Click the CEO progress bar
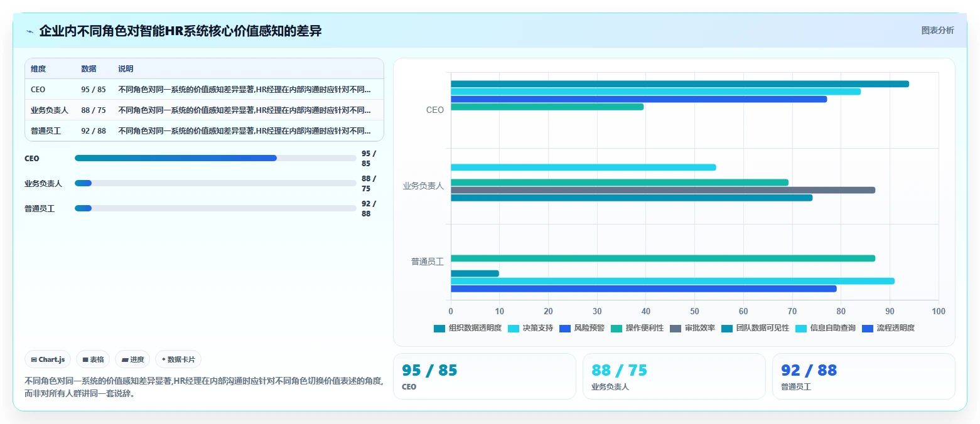Image resolution: width=980 pixels, height=424 pixels. pyautogui.click(x=215, y=158)
